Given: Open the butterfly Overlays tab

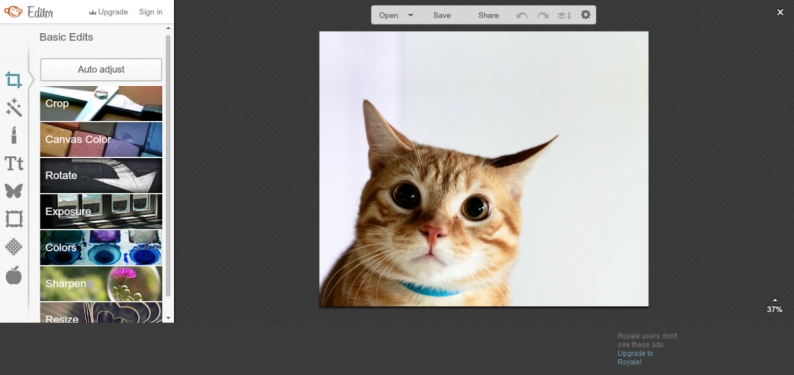Looking at the screenshot, I should (14, 191).
